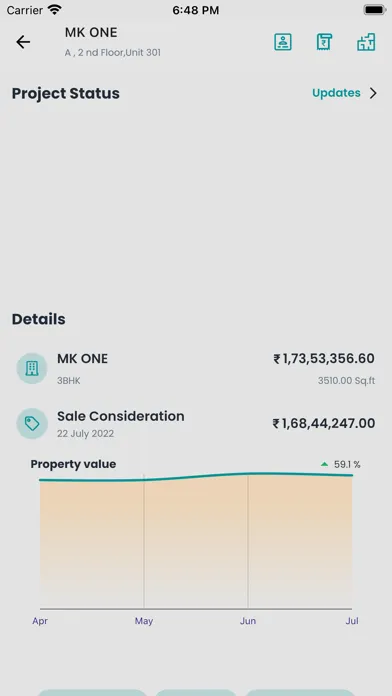
Task: Select the May marker on the chart
Action: pyautogui.click(x=144, y=621)
